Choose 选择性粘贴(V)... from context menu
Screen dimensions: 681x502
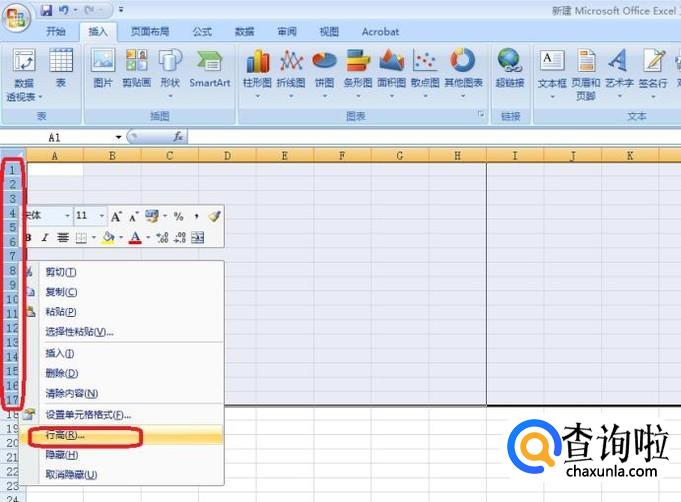pos(122,332)
